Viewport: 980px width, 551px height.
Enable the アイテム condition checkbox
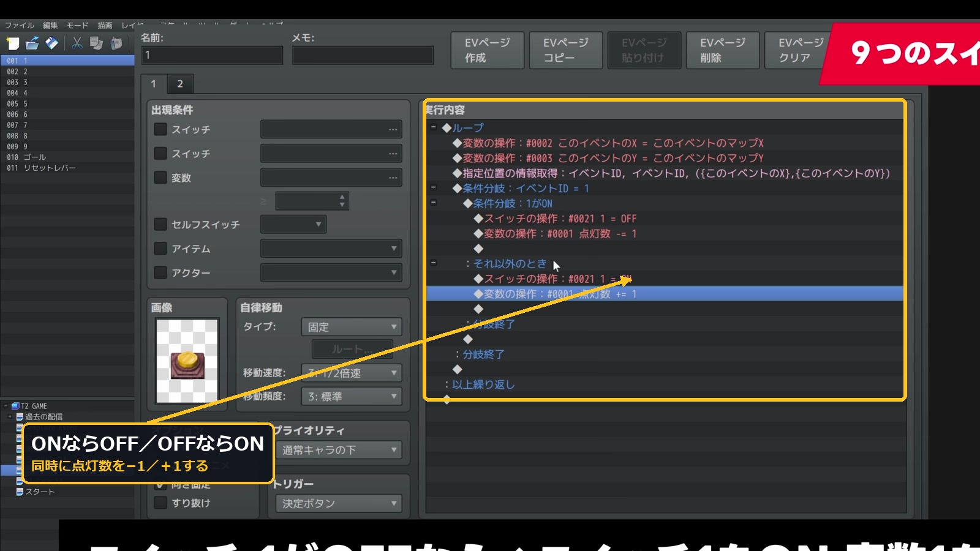coord(160,249)
